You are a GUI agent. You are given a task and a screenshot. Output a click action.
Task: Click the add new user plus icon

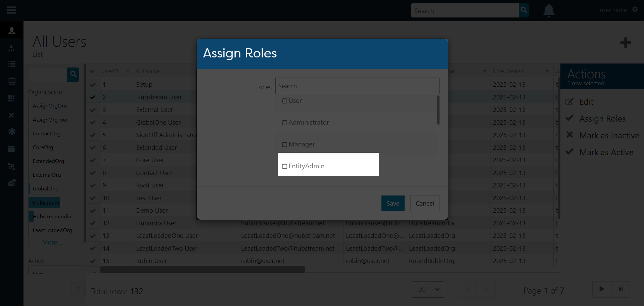625,43
